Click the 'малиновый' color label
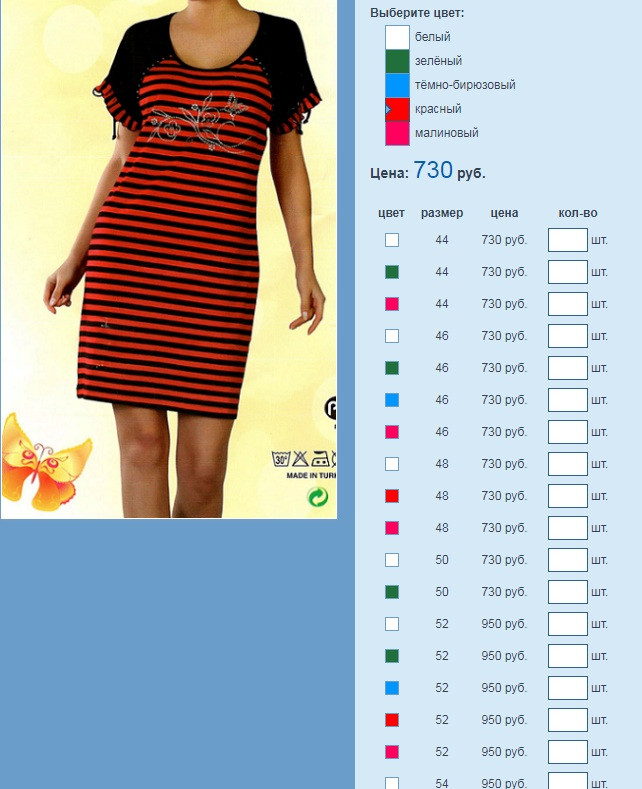Image resolution: width=642 pixels, height=789 pixels. [446, 133]
